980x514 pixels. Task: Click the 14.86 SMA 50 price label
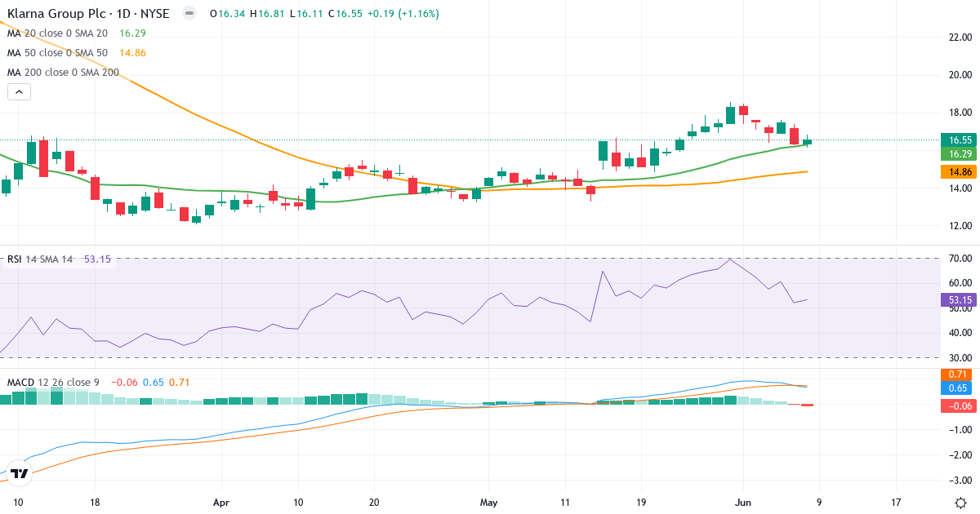coord(959,172)
